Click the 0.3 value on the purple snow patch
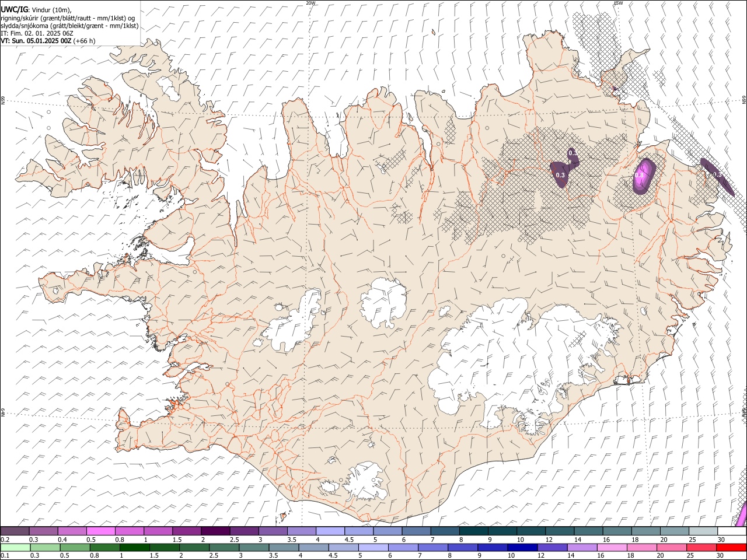The height and width of the screenshot is (560, 747). pos(560,175)
